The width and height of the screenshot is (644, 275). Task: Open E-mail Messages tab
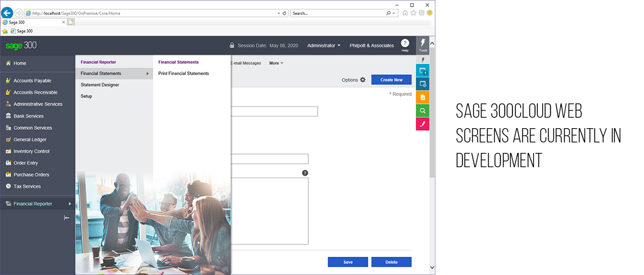(x=246, y=63)
